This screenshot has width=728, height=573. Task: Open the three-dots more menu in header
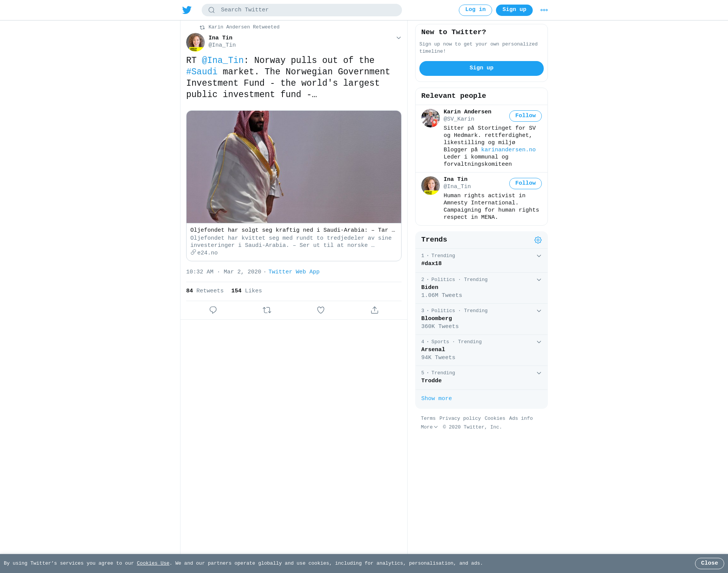point(544,10)
